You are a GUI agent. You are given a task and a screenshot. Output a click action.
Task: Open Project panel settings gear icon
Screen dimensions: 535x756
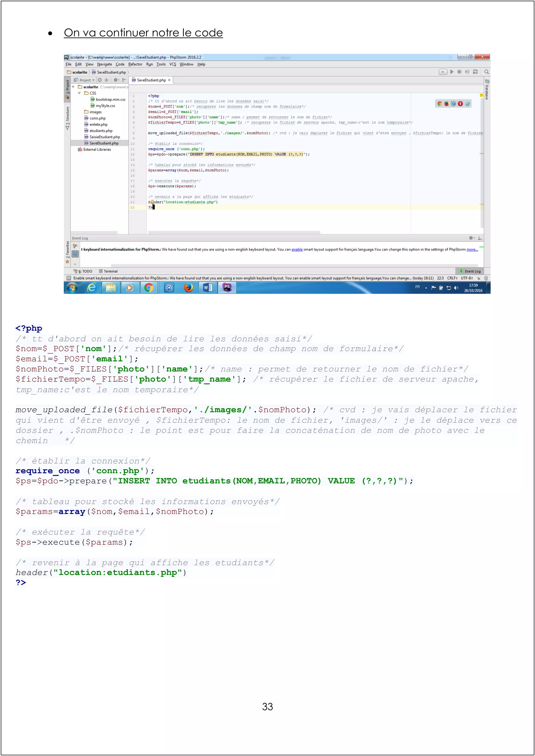click(x=116, y=80)
